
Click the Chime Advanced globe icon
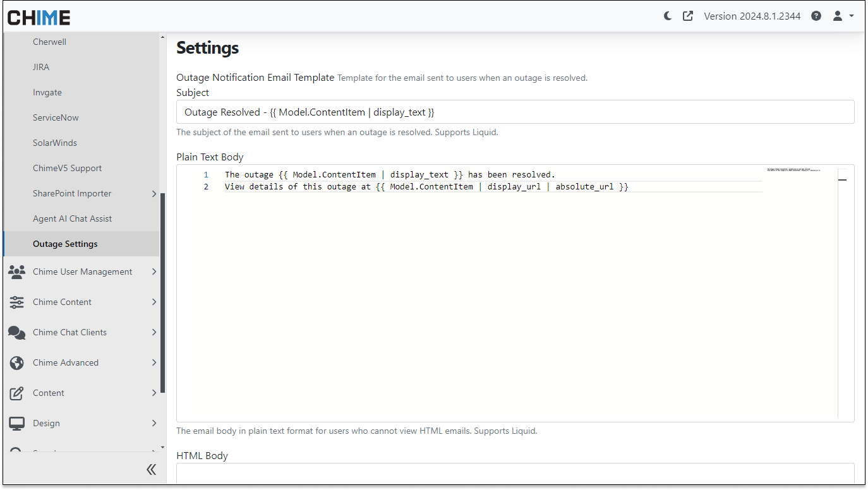click(16, 362)
